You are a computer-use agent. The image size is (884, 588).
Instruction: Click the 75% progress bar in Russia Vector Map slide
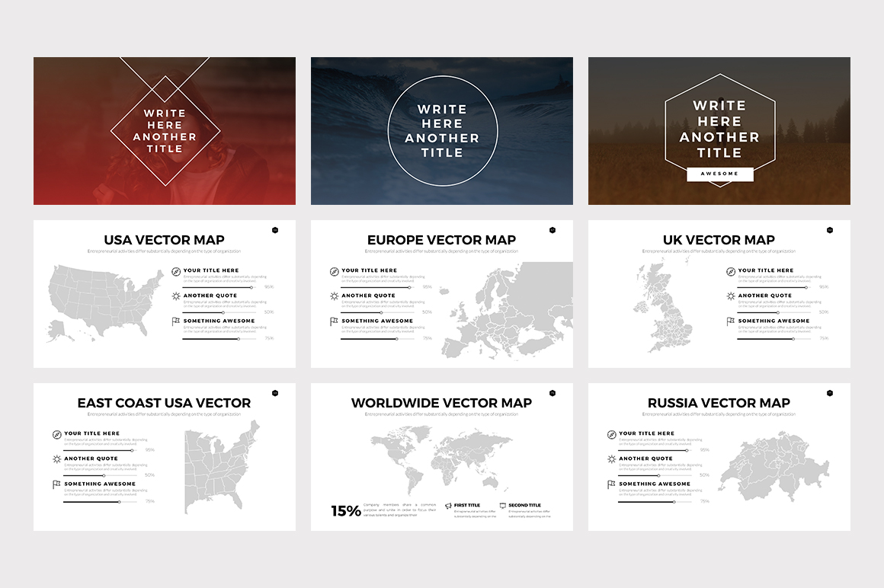(655, 502)
